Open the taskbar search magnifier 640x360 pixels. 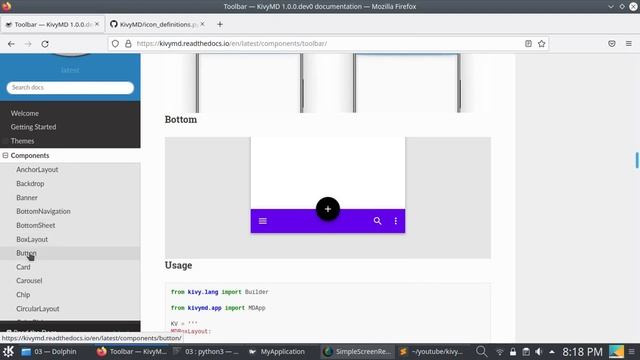click(x=482, y=351)
